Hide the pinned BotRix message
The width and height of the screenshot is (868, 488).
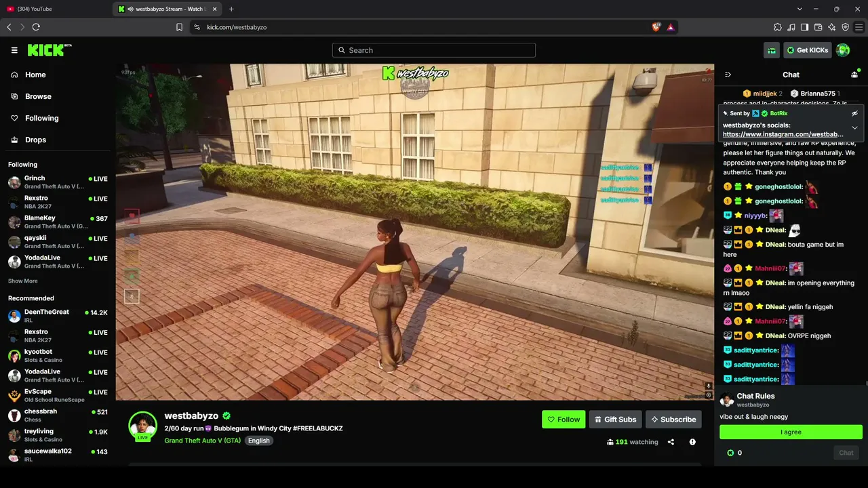pyautogui.click(x=854, y=113)
